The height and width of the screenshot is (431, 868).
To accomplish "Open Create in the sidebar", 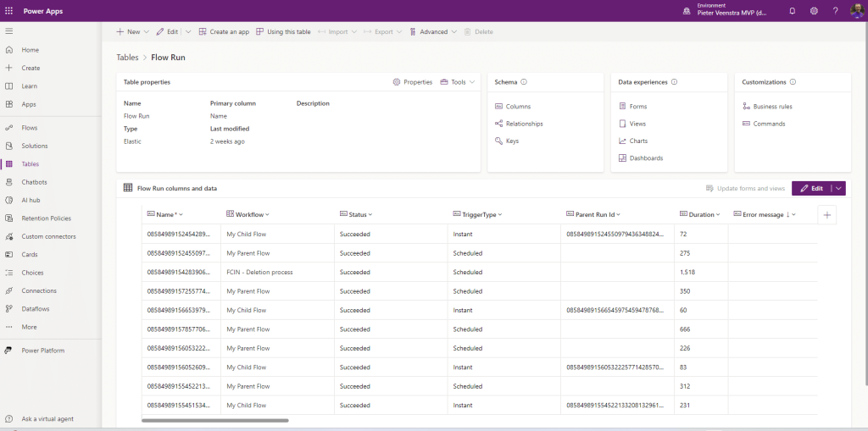I will tap(31, 68).
